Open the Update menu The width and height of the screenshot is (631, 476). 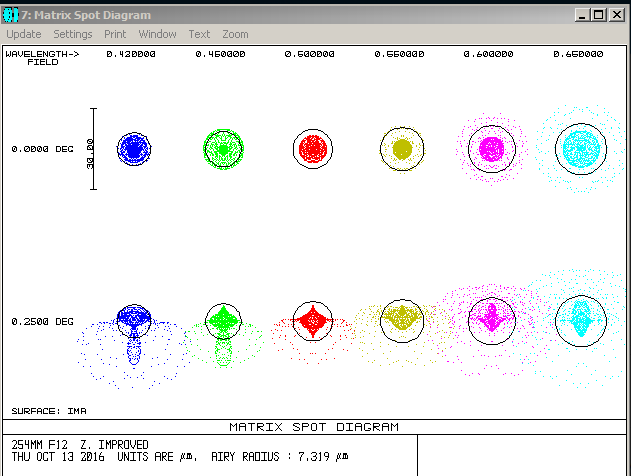(24, 34)
